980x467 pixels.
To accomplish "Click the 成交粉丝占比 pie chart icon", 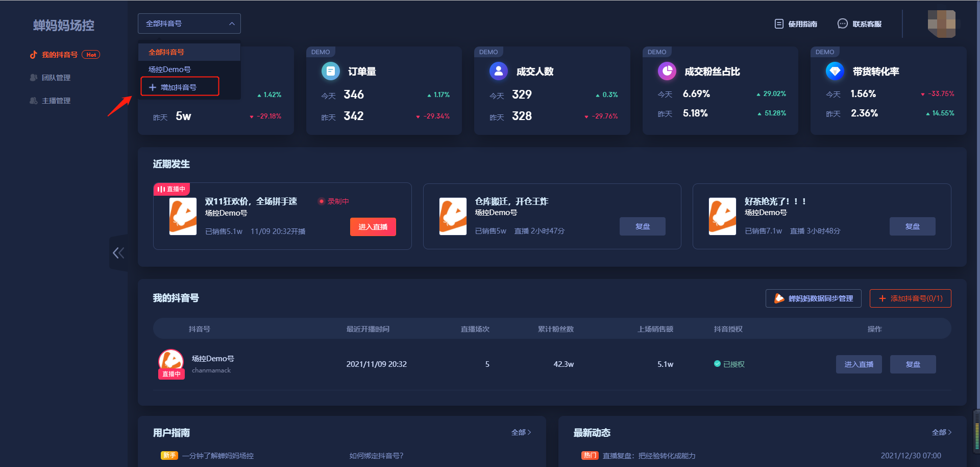I will (667, 71).
